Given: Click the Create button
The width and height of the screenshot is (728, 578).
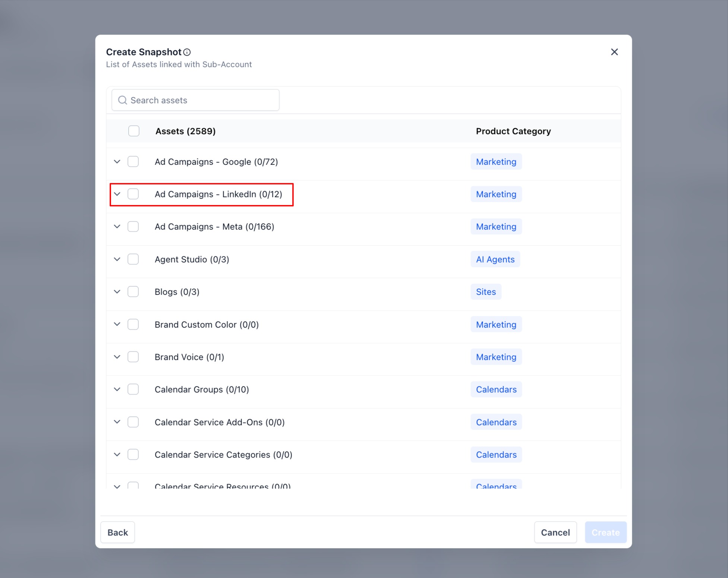Looking at the screenshot, I should [x=605, y=532].
